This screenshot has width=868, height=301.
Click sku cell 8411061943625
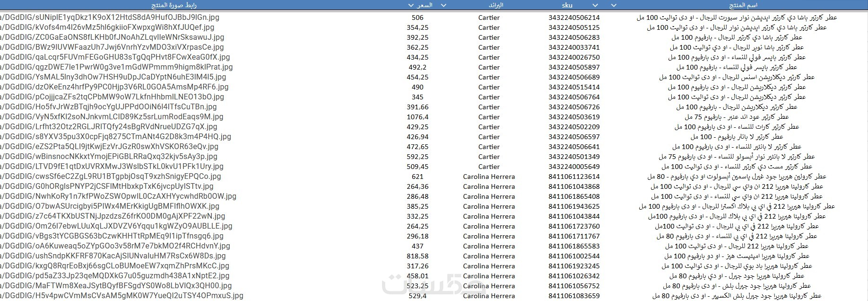click(x=574, y=206)
